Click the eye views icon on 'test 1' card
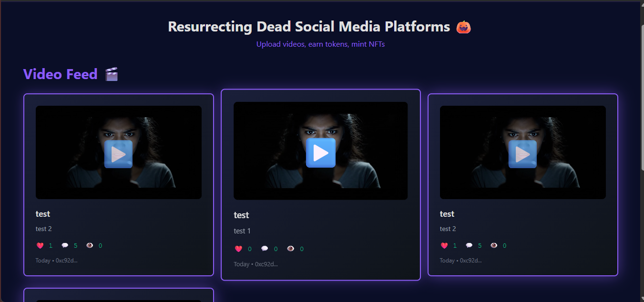 click(290, 249)
